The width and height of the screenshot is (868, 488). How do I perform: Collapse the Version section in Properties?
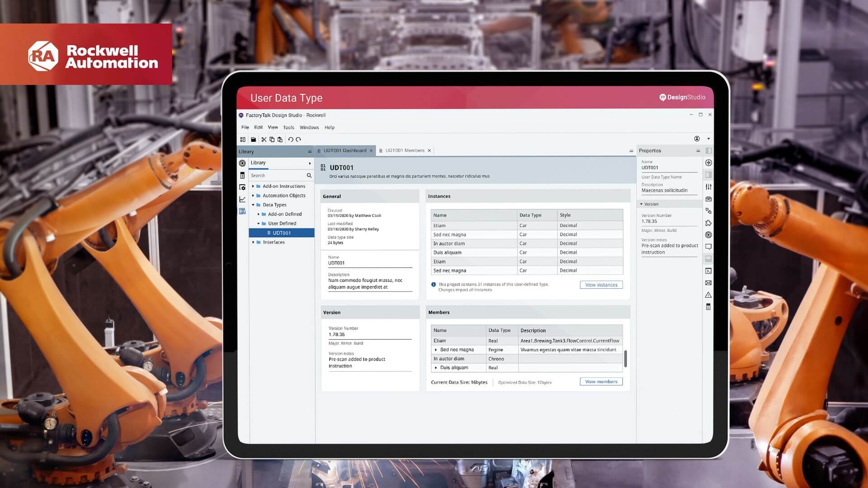coord(641,204)
